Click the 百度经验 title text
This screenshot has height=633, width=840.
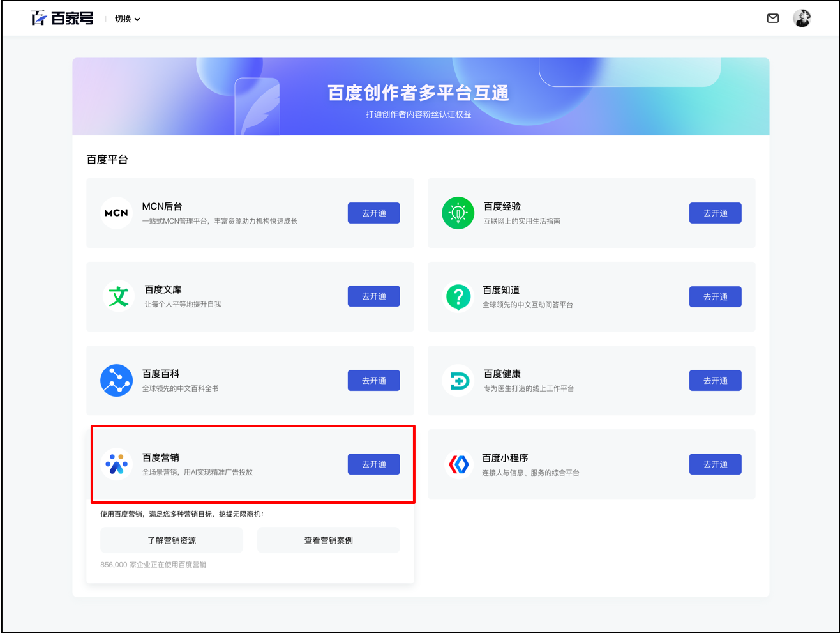502,206
